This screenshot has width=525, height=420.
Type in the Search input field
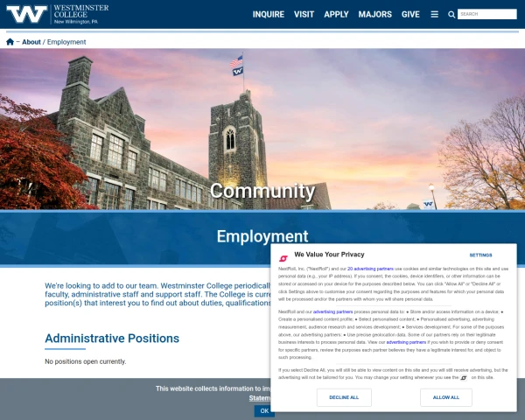click(x=486, y=15)
